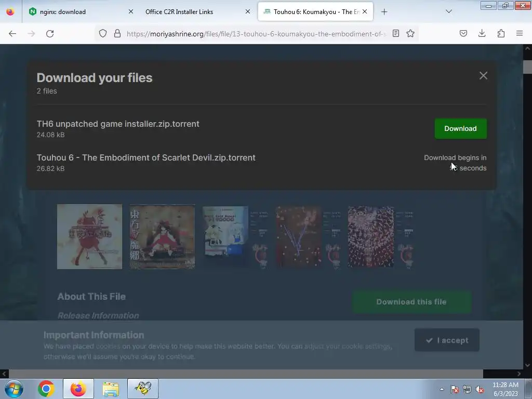
Task: Open the muted volume tray icon
Action: [480, 389]
